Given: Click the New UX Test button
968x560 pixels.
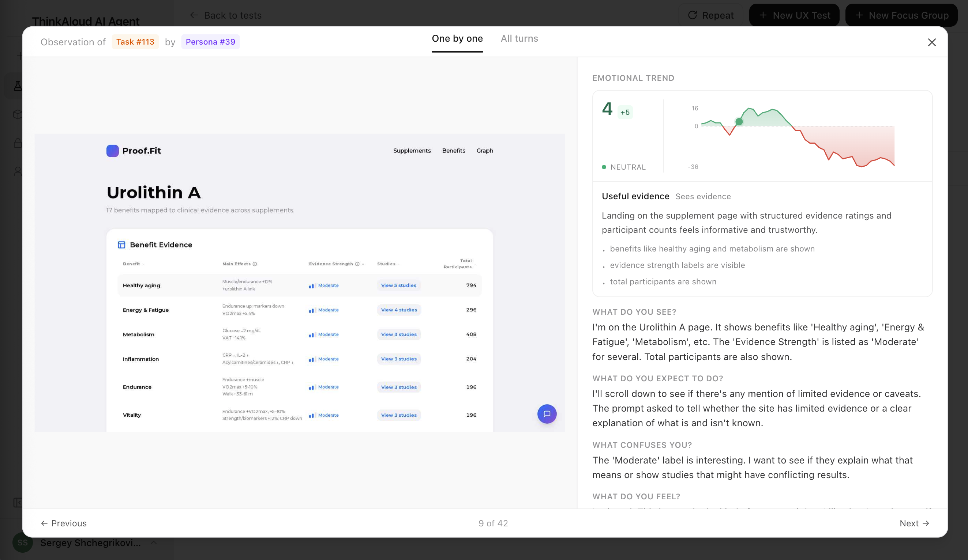Looking at the screenshot, I should coord(794,15).
